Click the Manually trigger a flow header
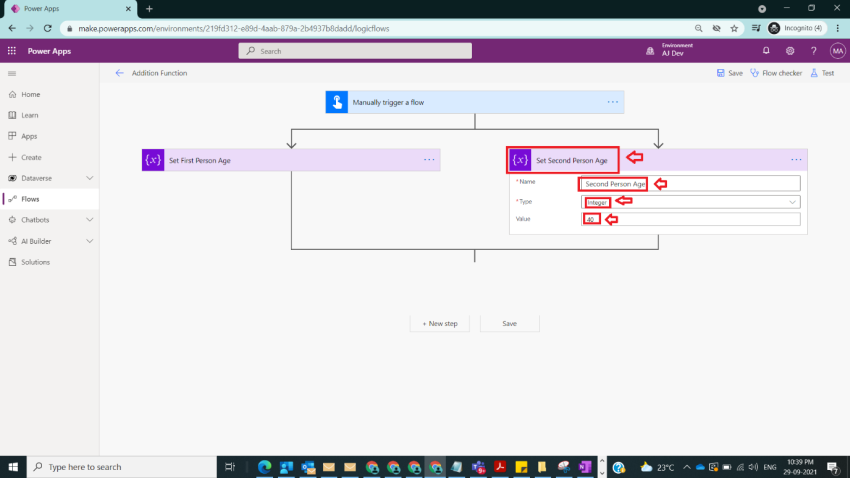Viewport: 850px width, 478px height. pos(475,102)
